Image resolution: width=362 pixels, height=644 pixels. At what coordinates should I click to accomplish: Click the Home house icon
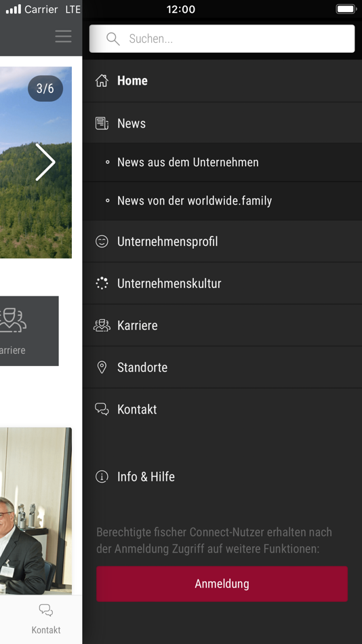click(102, 81)
